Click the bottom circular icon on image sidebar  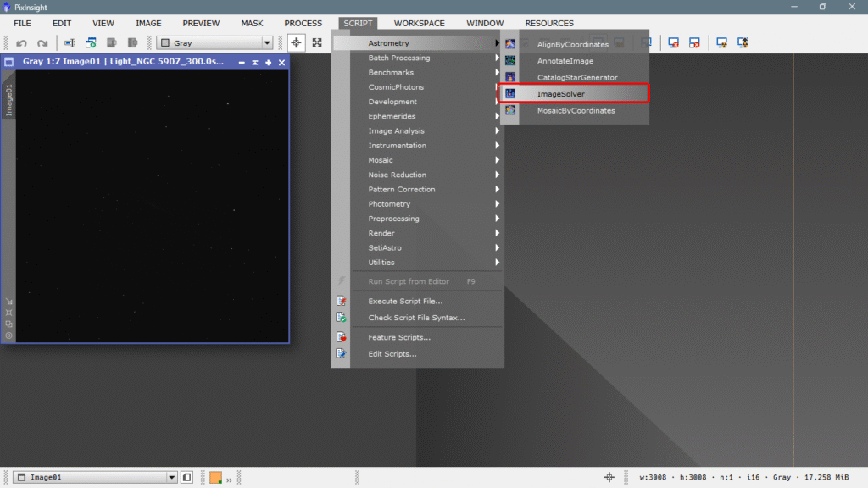pos(8,335)
